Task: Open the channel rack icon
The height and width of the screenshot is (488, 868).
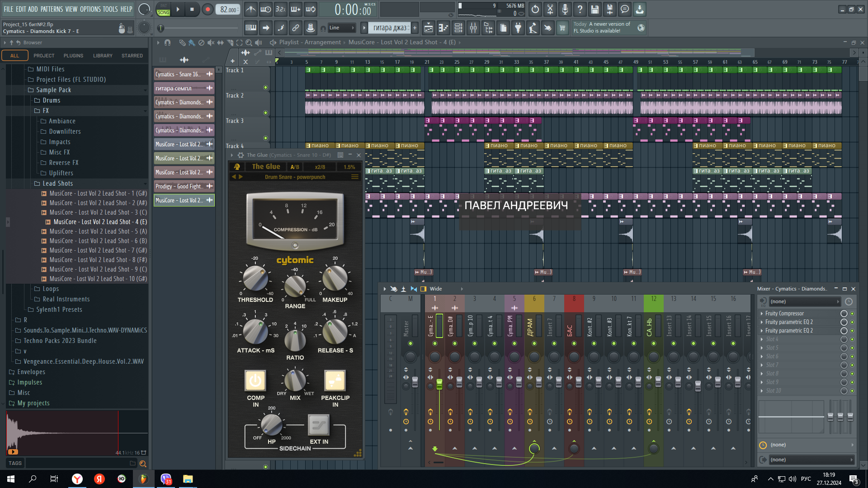Action: 458,28
